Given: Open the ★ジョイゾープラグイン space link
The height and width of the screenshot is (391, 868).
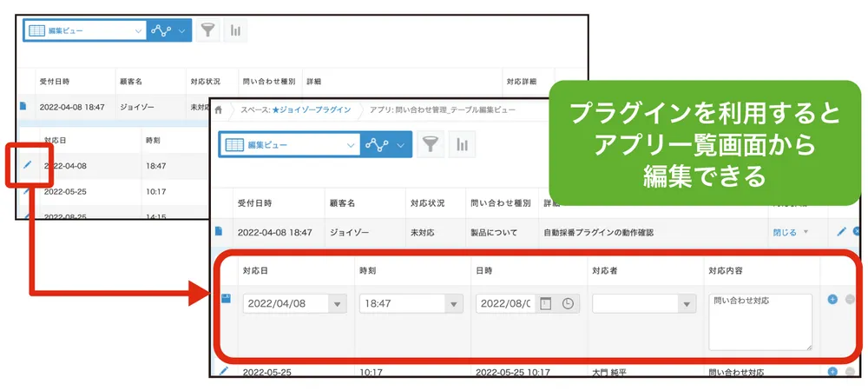Looking at the screenshot, I should coord(312,110).
